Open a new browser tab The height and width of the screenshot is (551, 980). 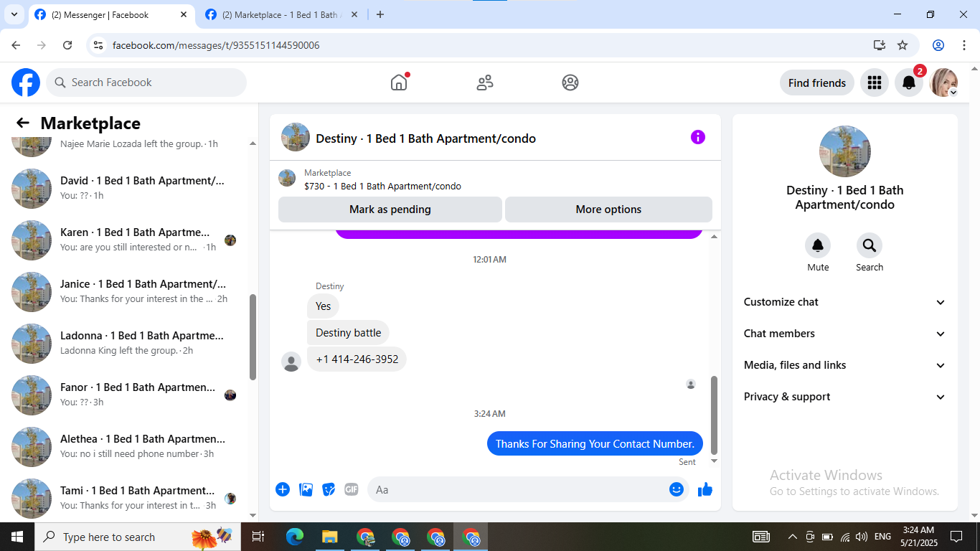pos(380,14)
